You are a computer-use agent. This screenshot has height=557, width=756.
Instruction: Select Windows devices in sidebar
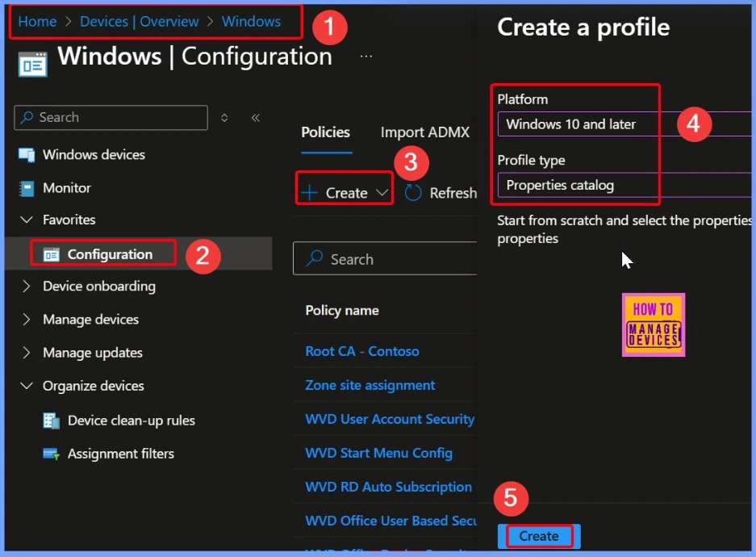point(94,155)
